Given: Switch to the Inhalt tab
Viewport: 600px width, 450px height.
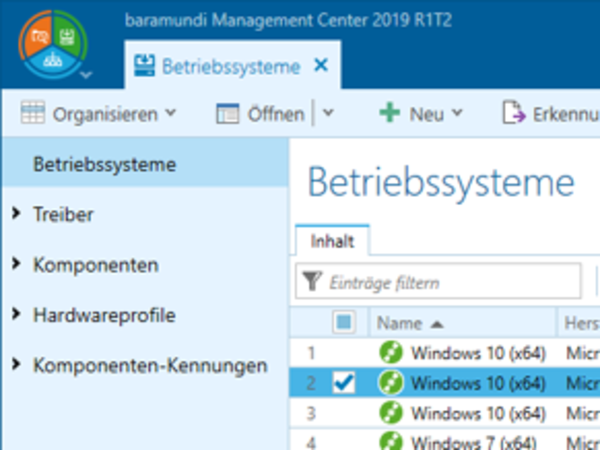Looking at the screenshot, I should [332, 241].
